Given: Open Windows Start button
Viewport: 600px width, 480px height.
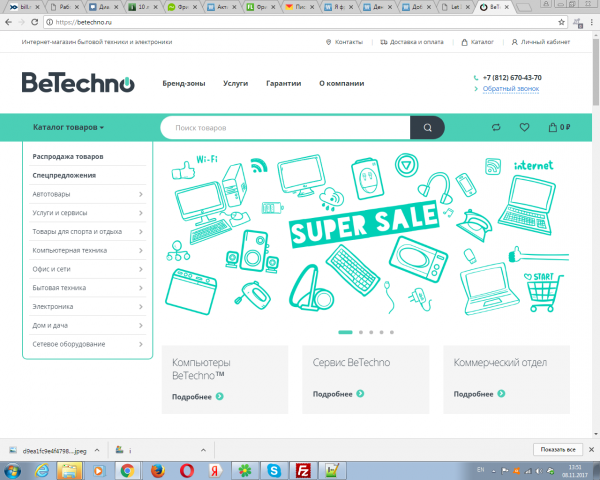Looking at the screenshot, I should point(13,470).
